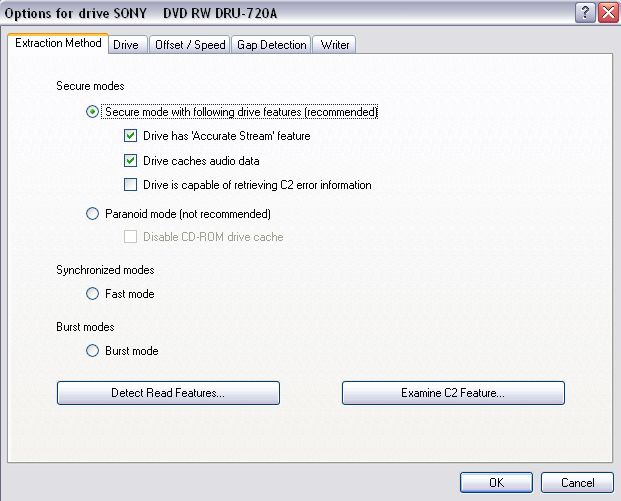
Task: Choose the Burst mode option
Action: 93,351
